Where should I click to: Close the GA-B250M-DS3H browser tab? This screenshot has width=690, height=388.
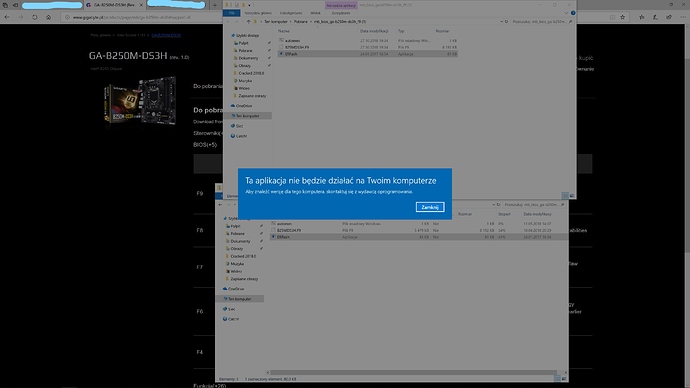(x=141, y=5)
